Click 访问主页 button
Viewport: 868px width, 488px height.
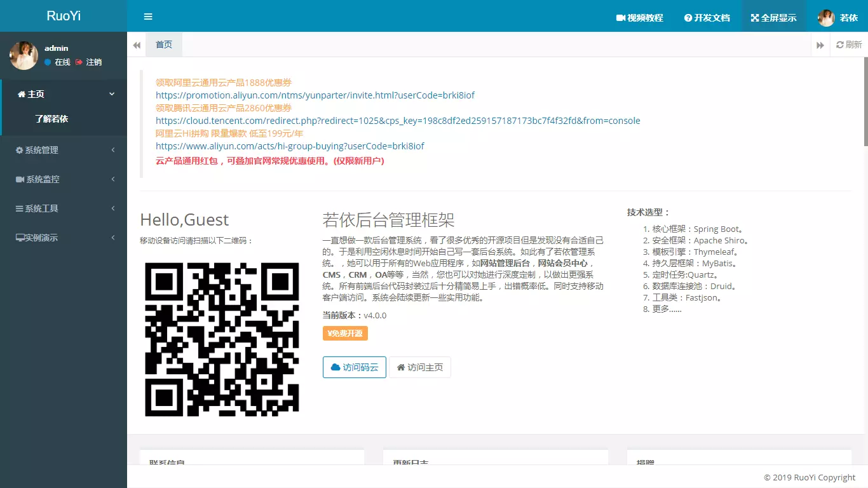click(420, 367)
